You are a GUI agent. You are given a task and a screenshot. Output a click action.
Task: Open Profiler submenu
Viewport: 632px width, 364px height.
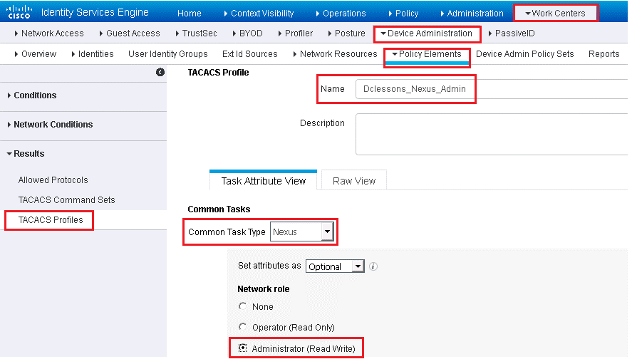coord(296,33)
